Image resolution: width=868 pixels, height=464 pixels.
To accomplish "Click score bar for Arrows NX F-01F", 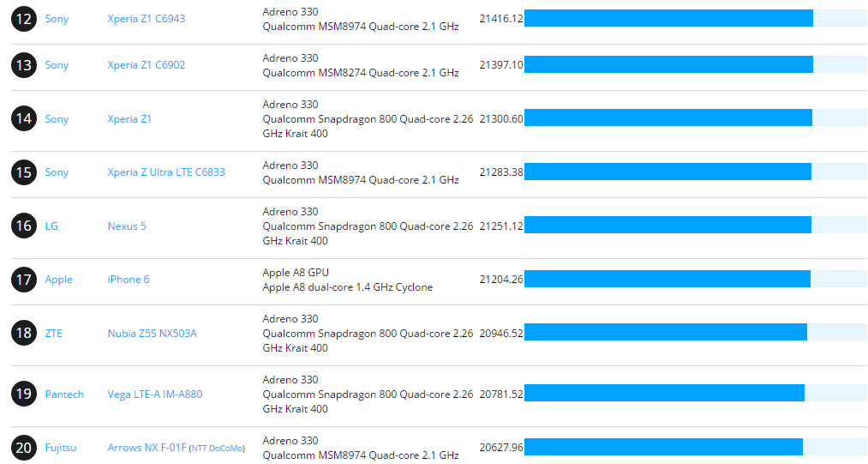I will 664,447.
